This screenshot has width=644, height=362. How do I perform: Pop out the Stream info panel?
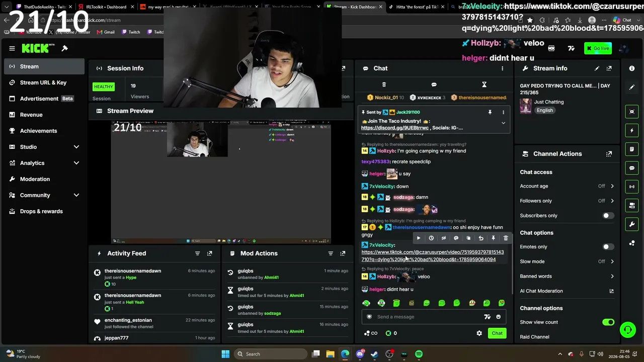609,68
